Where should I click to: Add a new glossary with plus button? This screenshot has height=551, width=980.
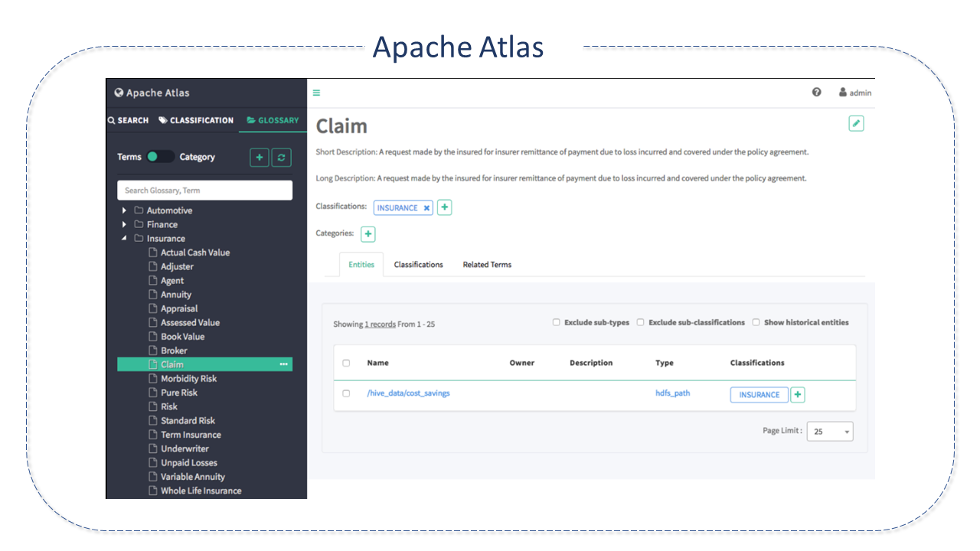pyautogui.click(x=260, y=157)
